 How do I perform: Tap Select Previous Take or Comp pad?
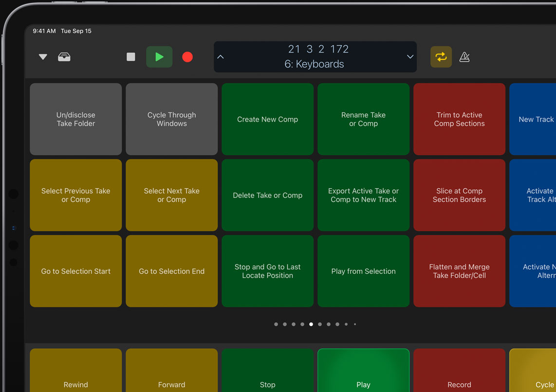click(x=76, y=195)
